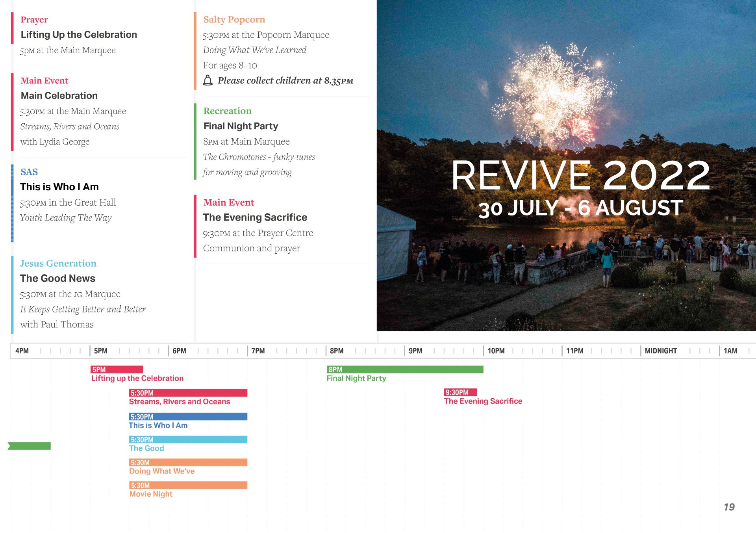
Task: Click the Final Night Party title in listings
Action: click(x=241, y=126)
